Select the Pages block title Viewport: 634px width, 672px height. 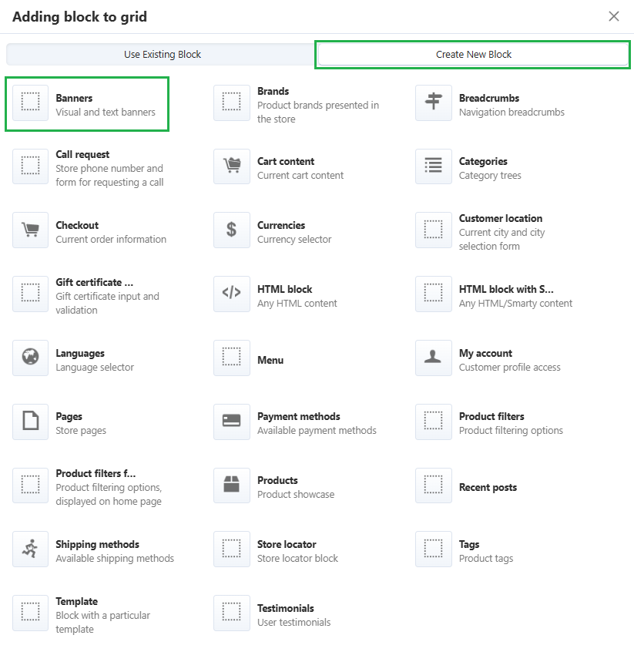pyautogui.click(x=69, y=417)
